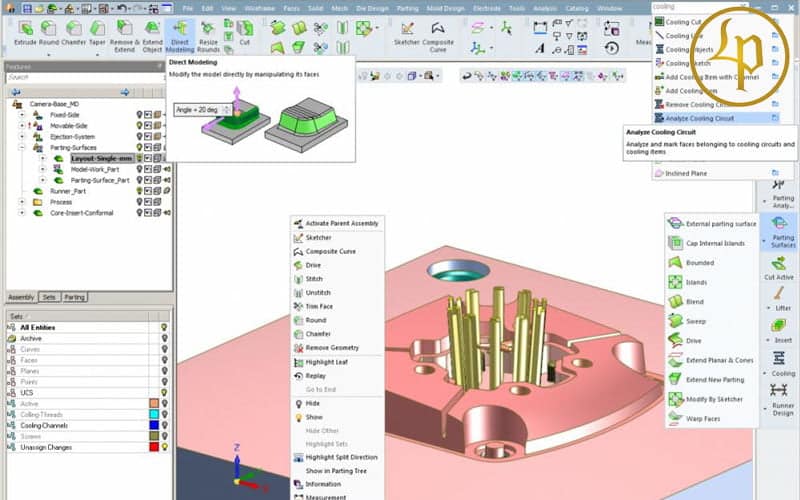Toggle UCS set visibility light bulb
The width and height of the screenshot is (800, 500).
164,392
